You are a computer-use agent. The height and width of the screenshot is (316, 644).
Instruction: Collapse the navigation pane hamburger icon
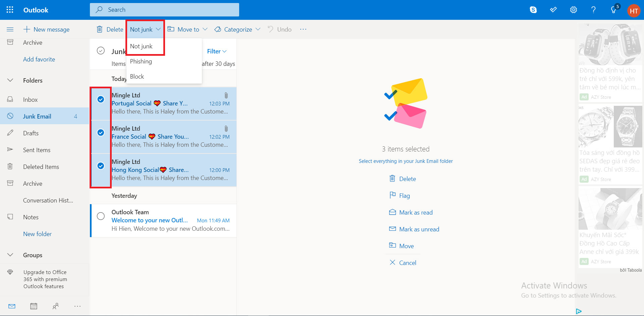coord(10,30)
